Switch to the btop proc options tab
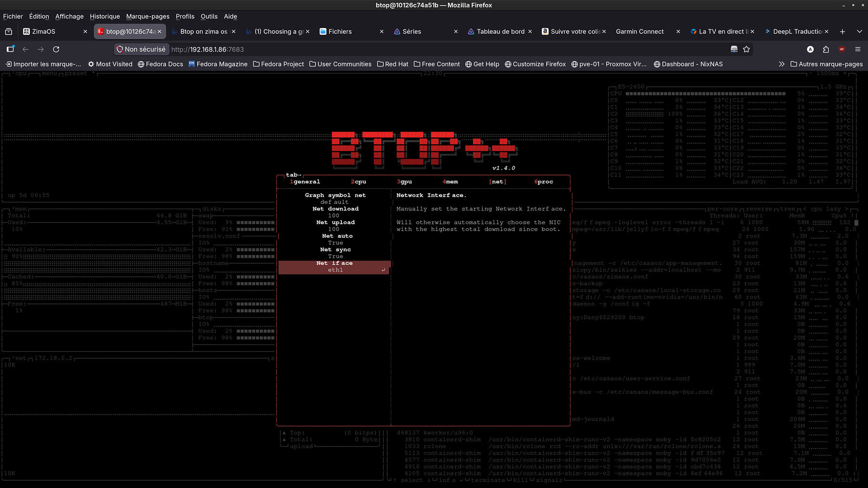The width and height of the screenshot is (868, 488). [543, 182]
